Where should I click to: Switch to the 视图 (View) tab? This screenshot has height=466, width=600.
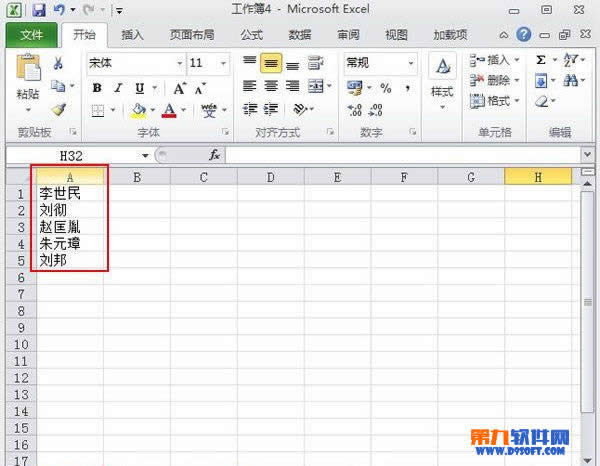tap(396, 35)
